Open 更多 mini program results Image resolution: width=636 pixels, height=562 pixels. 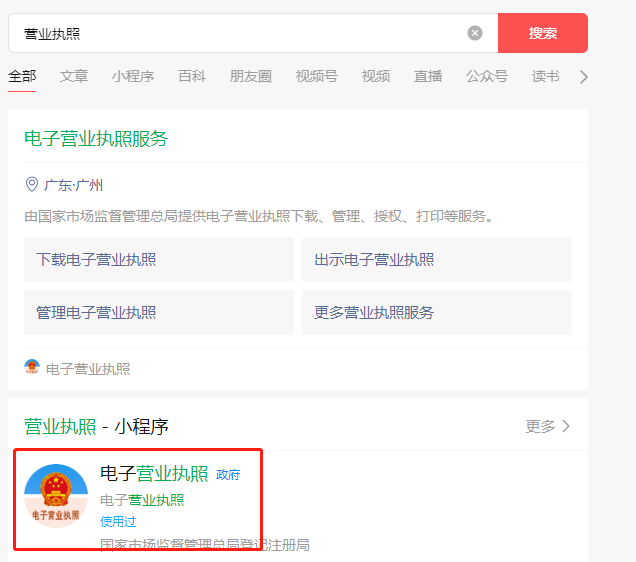click(548, 426)
